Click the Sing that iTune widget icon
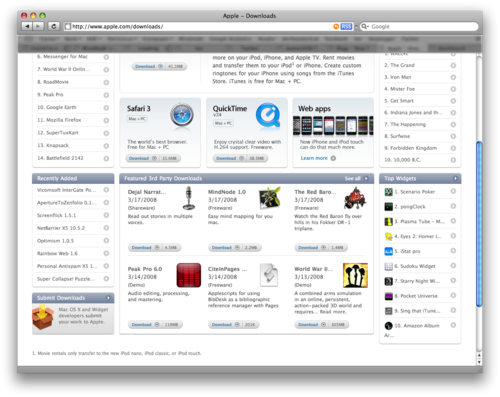 click(388, 311)
